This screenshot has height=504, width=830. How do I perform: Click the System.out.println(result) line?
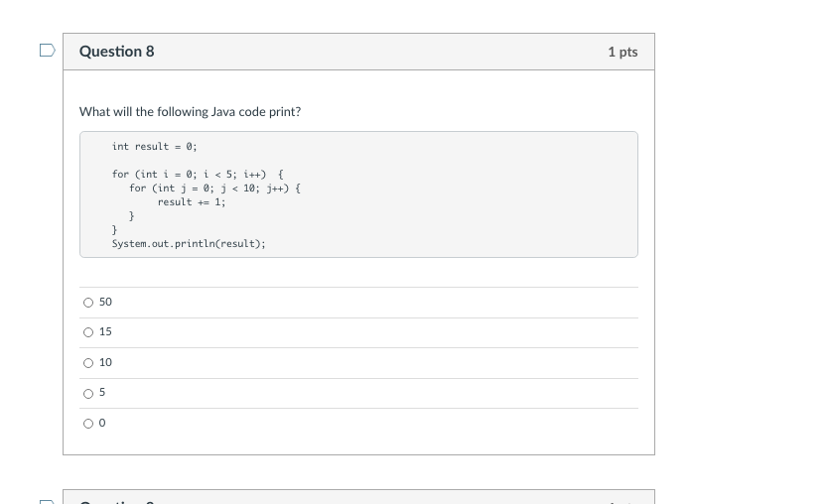[189, 244]
